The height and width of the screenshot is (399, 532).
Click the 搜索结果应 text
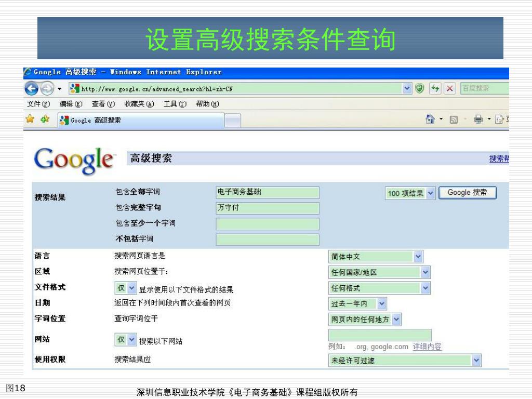click(132, 360)
